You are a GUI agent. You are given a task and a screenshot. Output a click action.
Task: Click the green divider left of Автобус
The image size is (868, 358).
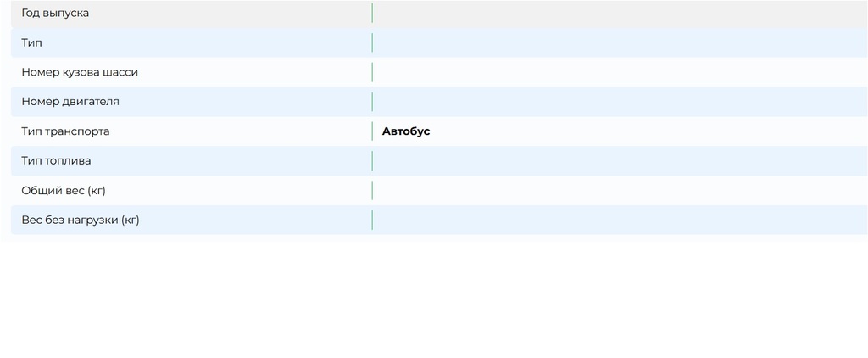[x=372, y=131]
